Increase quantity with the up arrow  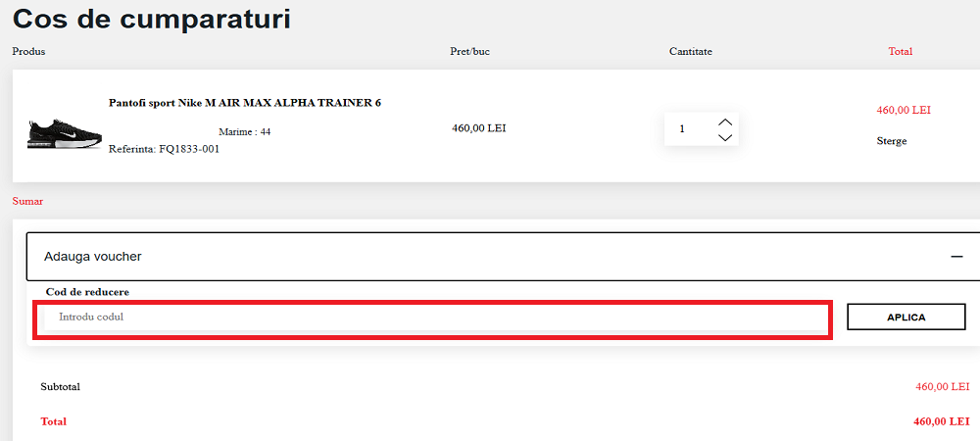725,122
